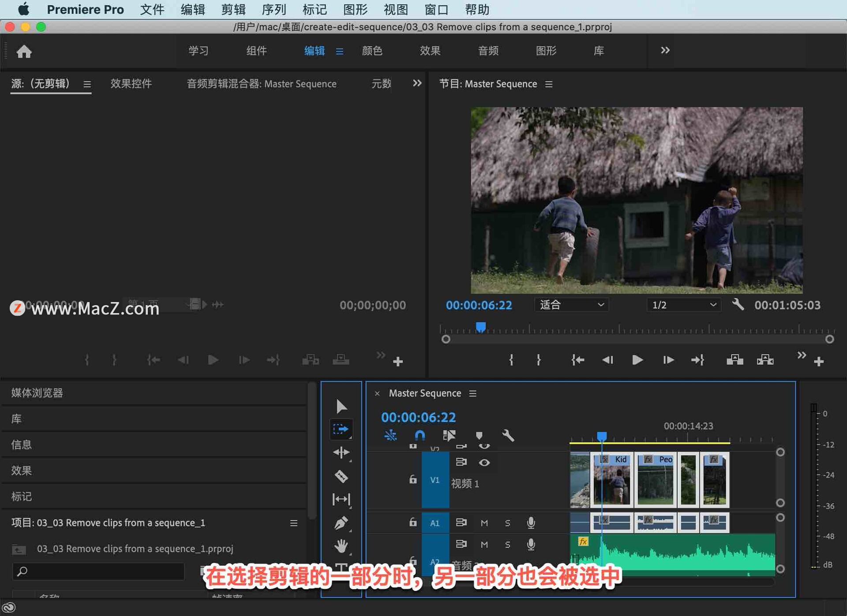This screenshot has width=847, height=616.
Task: Open the 适合 zoom level dropdown
Action: click(571, 305)
